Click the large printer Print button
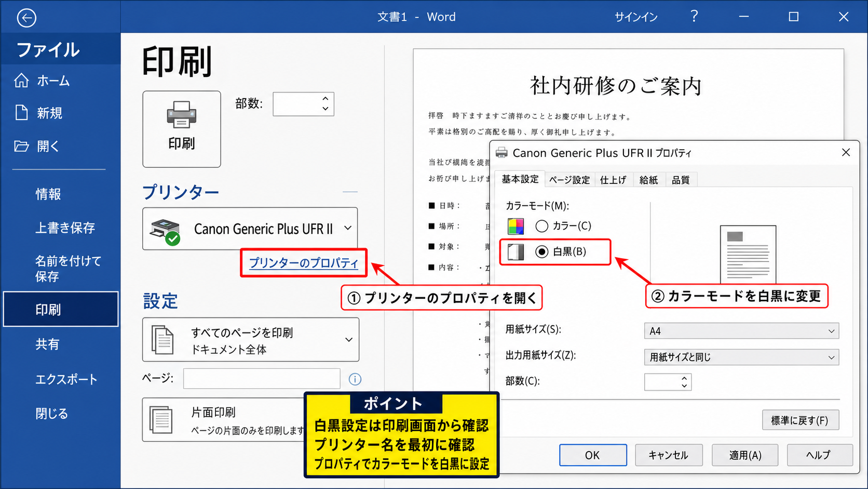 (182, 129)
